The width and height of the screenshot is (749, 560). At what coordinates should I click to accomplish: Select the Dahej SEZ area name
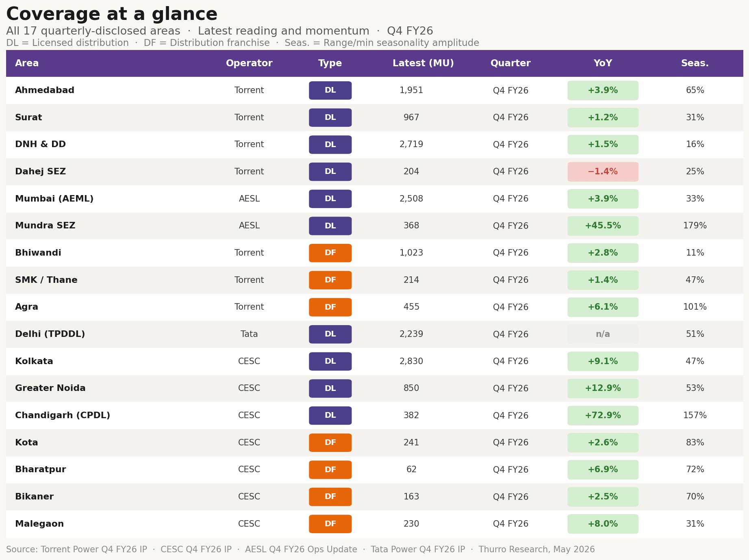40,171
